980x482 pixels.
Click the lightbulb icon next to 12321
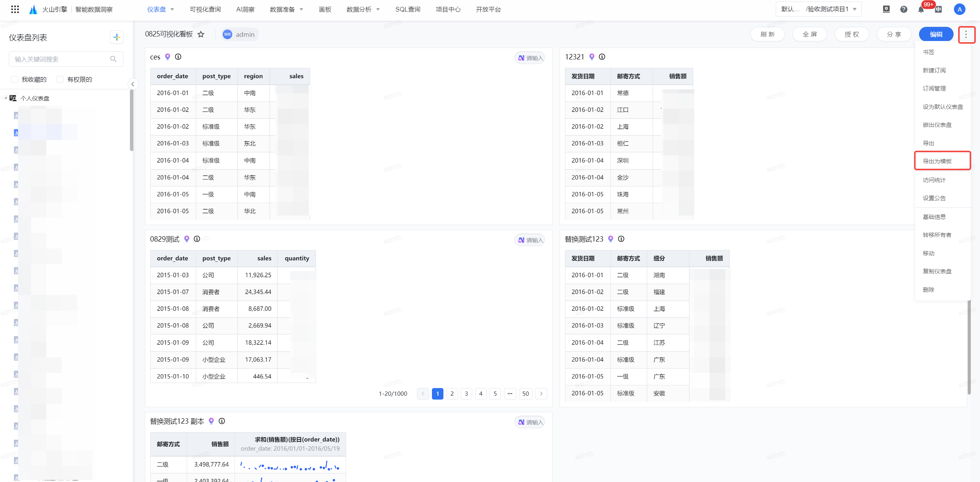tap(592, 57)
